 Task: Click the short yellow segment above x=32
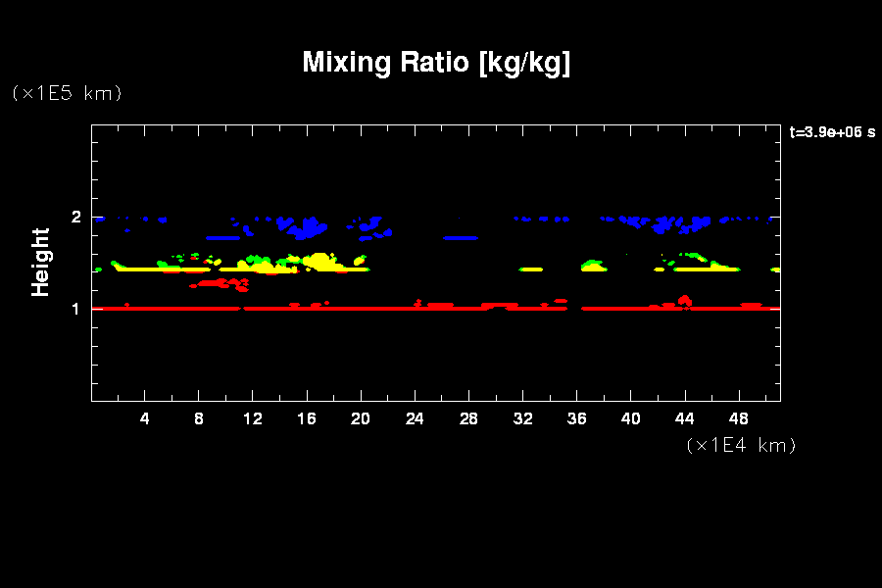pos(531,269)
